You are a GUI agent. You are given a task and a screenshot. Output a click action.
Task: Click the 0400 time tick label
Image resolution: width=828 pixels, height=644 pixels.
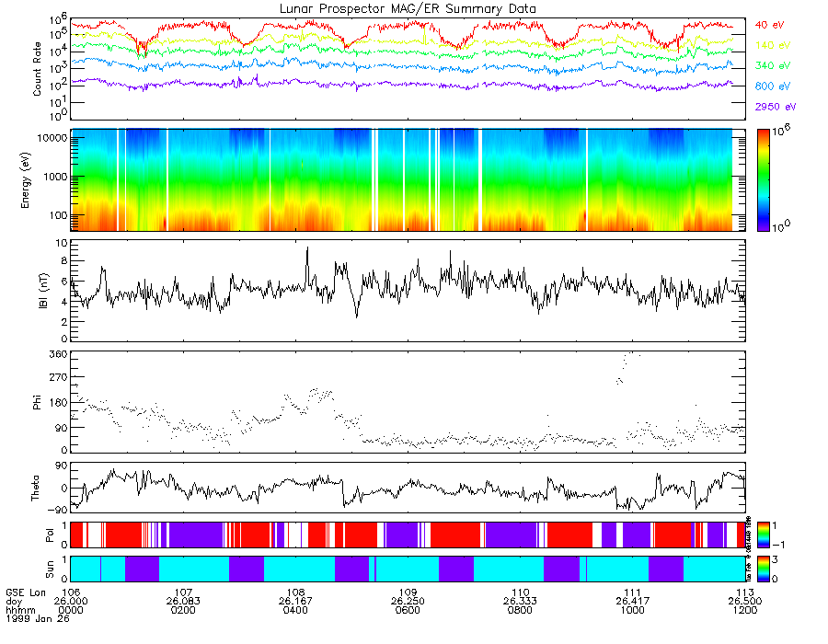pos(295,610)
